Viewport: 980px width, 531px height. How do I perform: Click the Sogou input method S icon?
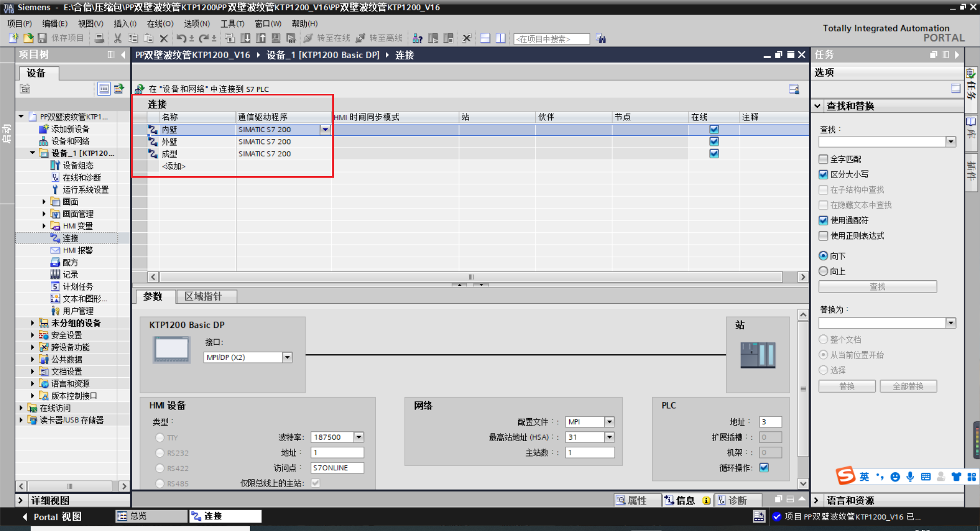tap(845, 476)
